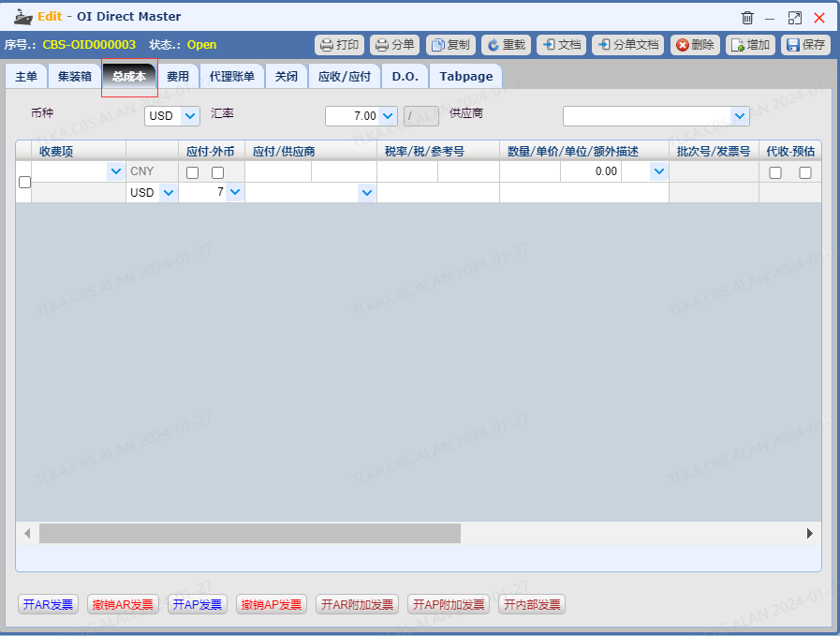Click the 分单 print button
This screenshot has width=840, height=636.
click(x=395, y=45)
